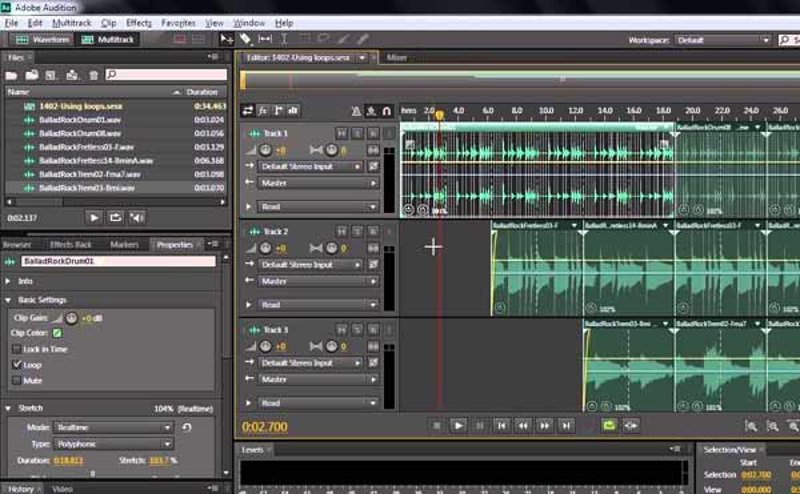
Task: Play preview in Files panel
Action: click(x=94, y=218)
